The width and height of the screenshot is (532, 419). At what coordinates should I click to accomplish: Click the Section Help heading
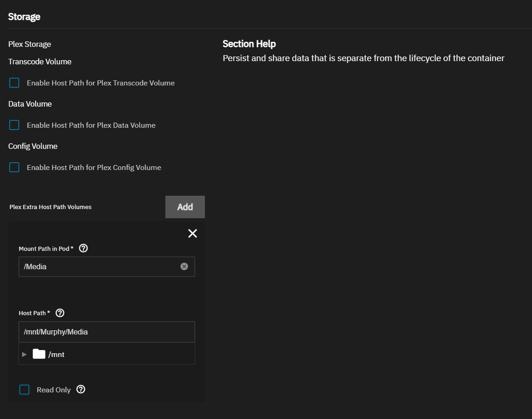pos(249,44)
